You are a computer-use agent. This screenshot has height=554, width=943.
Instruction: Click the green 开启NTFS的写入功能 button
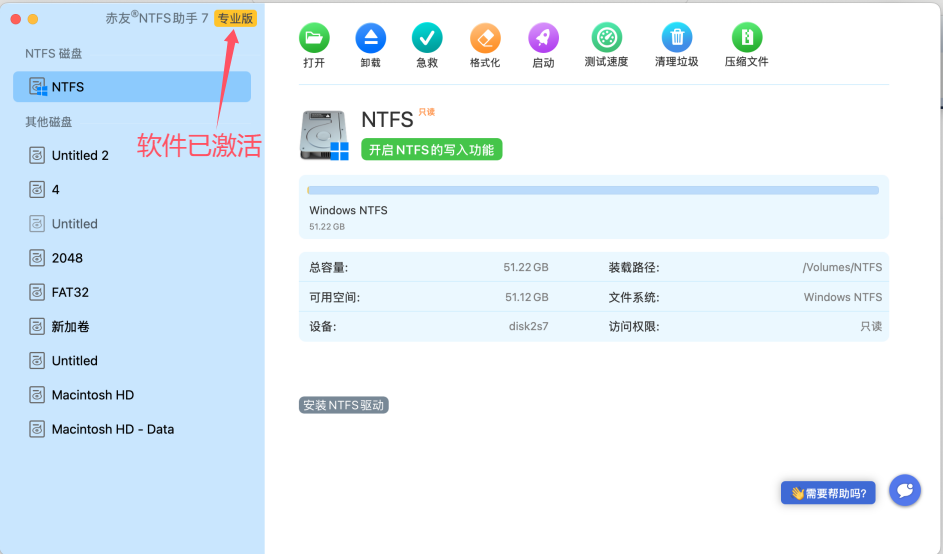click(431, 149)
